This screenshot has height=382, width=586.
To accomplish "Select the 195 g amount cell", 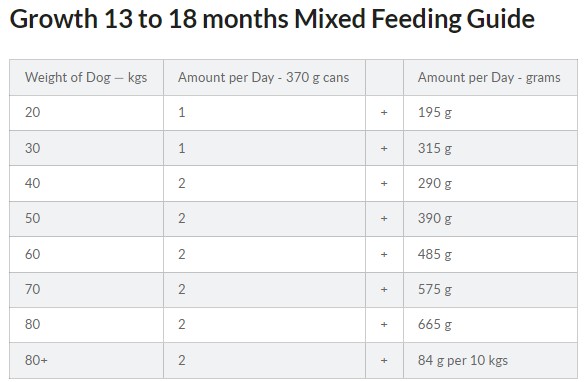I will [x=490, y=113].
